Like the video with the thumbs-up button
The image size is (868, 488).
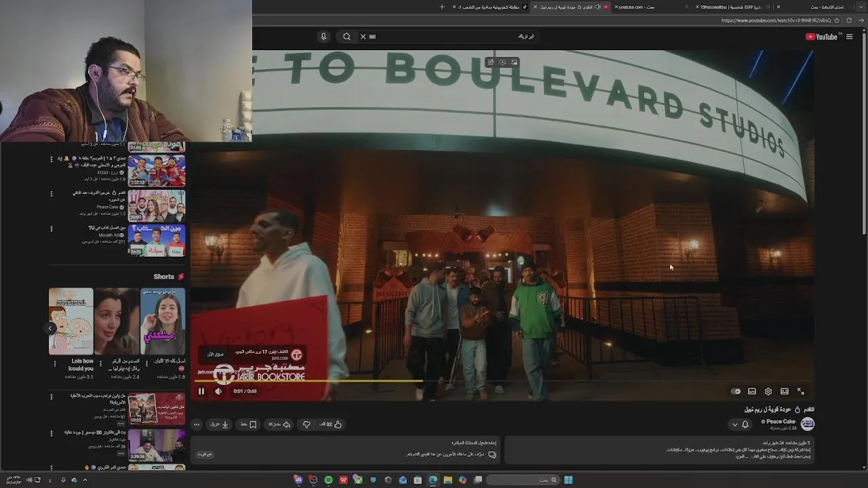pyautogui.click(x=330, y=424)
